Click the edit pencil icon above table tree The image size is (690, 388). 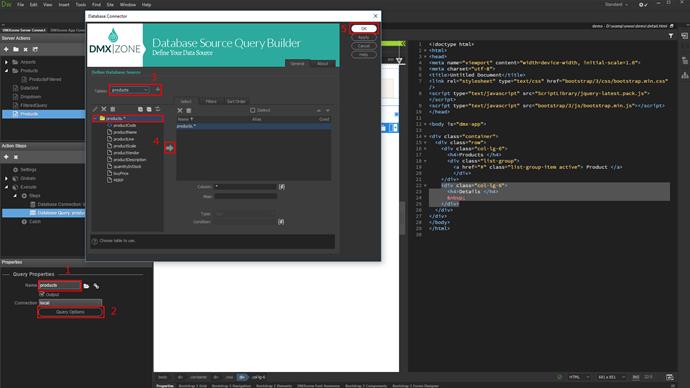point(95,109)
